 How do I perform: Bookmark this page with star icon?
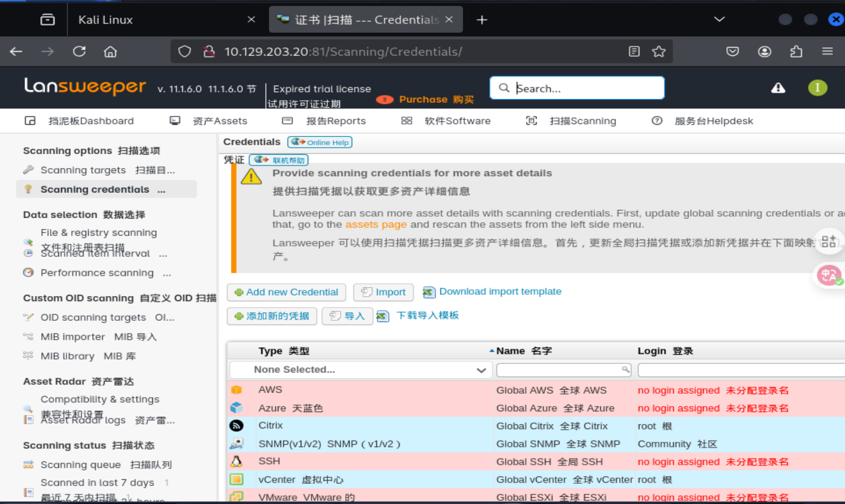pyautogui.click(x=659, y=51)
